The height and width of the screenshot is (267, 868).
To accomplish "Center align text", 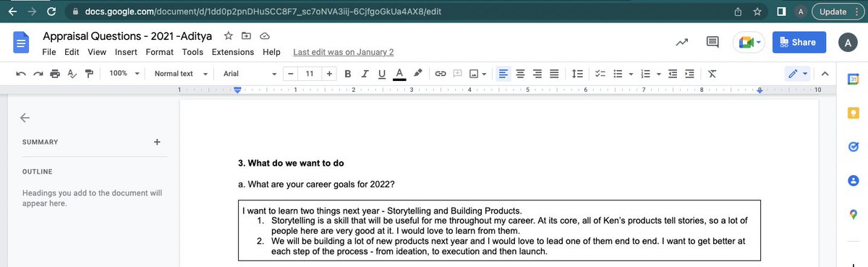I will (x=520, y=73).
